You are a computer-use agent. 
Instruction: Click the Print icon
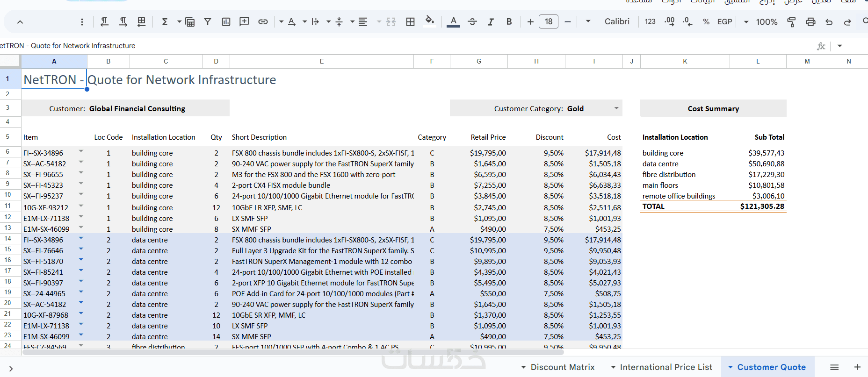(x=810, y=21)
